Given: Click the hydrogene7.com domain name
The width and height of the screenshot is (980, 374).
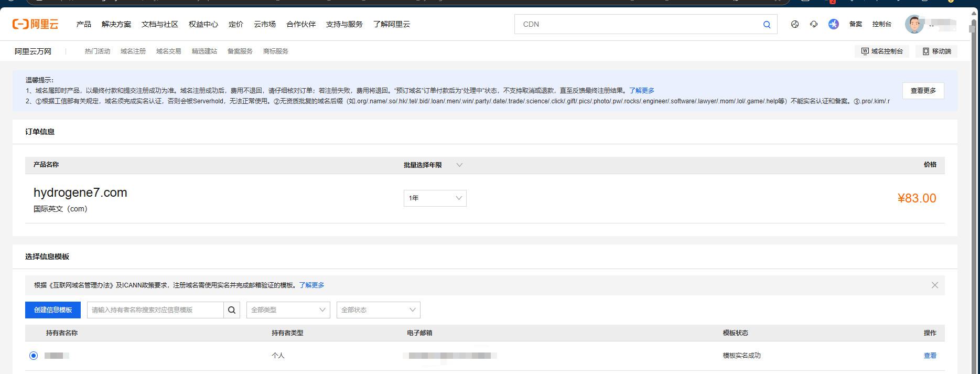Looking at the screenshot, I should point(80,193).
